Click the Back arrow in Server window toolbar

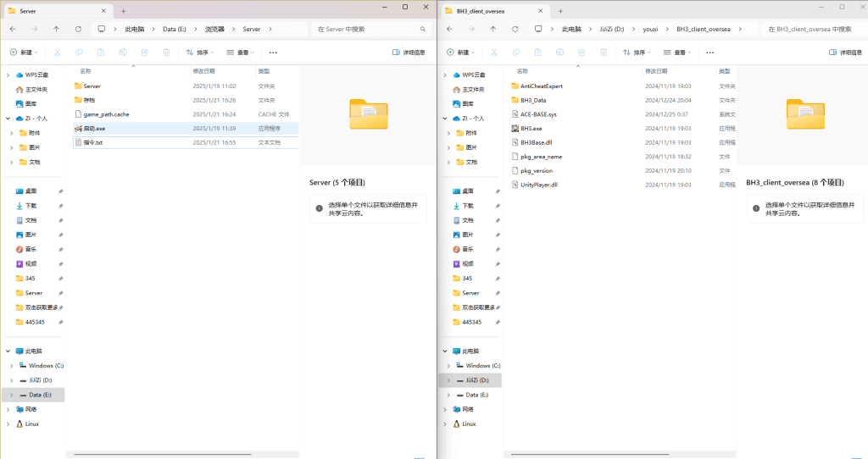(x=13, y=29)
